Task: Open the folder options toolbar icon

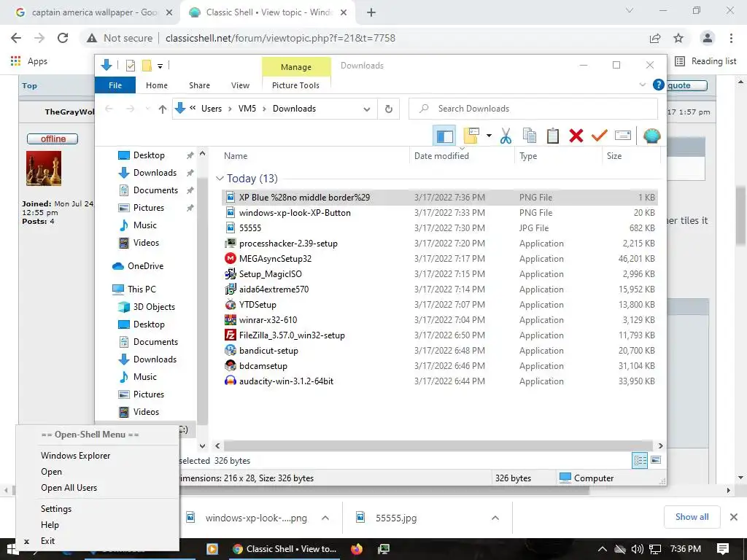Action: (x=471, y=136)
